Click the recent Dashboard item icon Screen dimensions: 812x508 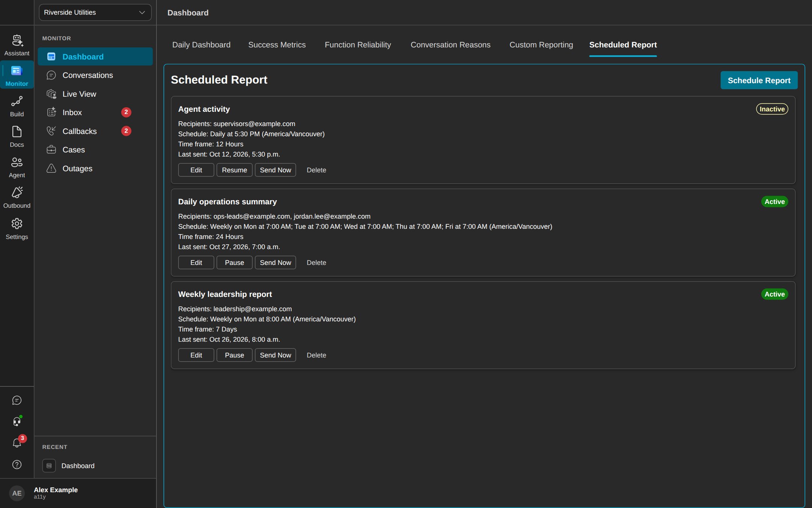(49, 466)
